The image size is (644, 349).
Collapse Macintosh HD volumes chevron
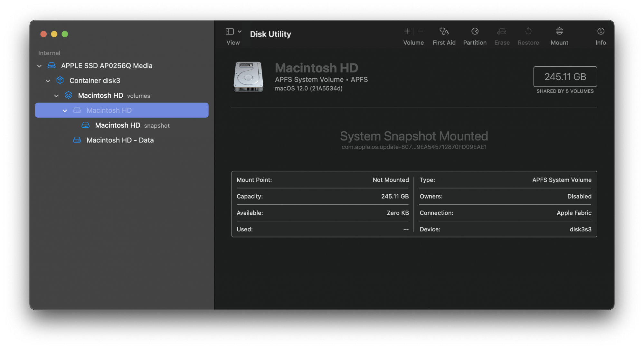coord(56,96)
